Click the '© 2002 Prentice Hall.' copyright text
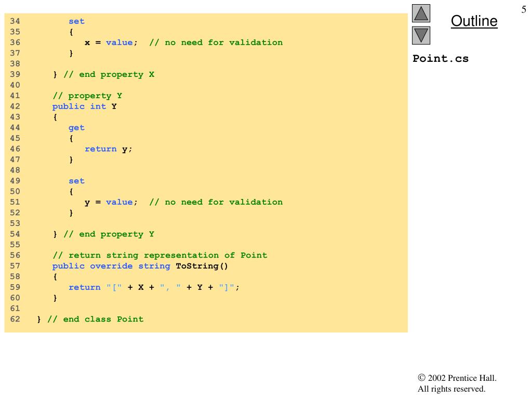The image size is (532, 399). tap(457, 378)
